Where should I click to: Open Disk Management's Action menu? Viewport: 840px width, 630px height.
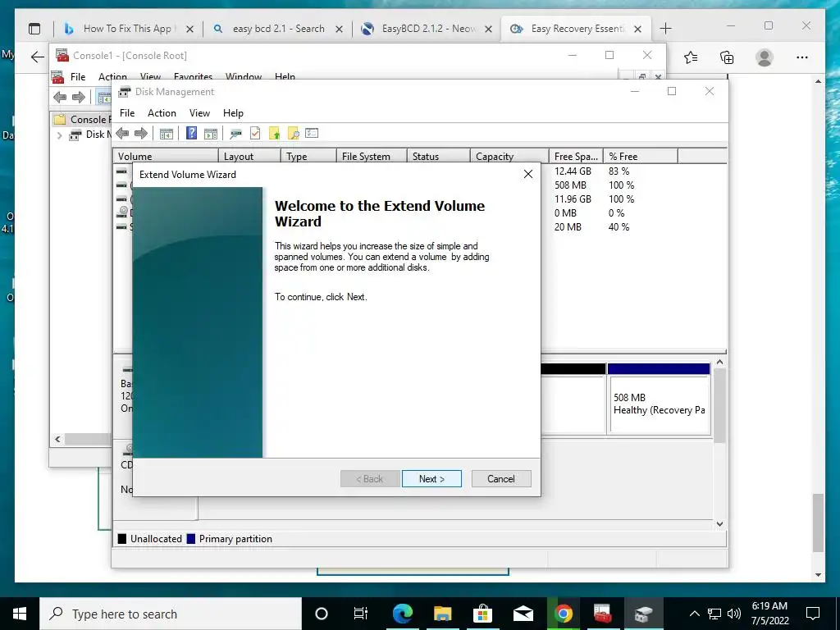click(x=162, y=113)
